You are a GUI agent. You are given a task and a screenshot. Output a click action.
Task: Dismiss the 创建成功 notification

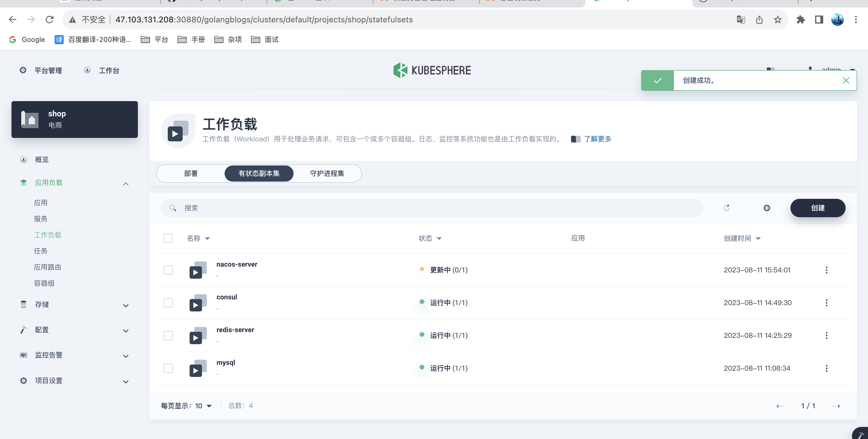tap(846, 80)
